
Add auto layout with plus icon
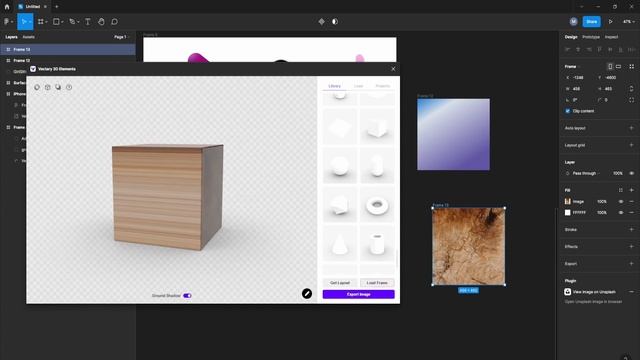click(x=631, y=128)
